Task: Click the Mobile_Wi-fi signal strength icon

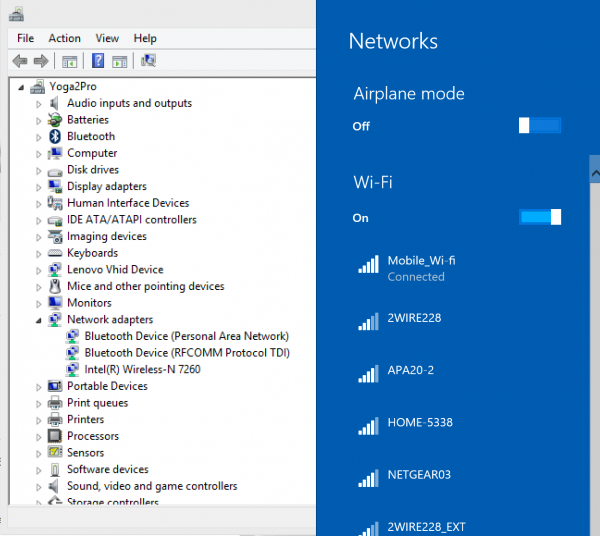Action: [x=367, y=265]
